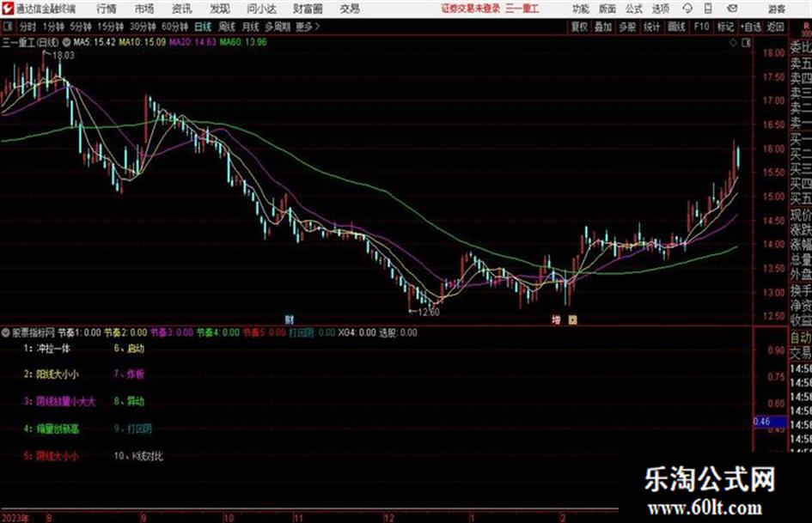Toggle the left panel icon before 分时
Image resolution: width=812 pixels, height=523 pixels.
pos(8,27)
